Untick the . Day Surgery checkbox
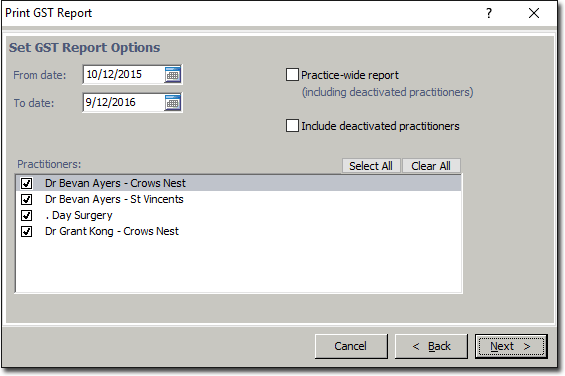Screen dimensions: 565x376 pos(26,215)
